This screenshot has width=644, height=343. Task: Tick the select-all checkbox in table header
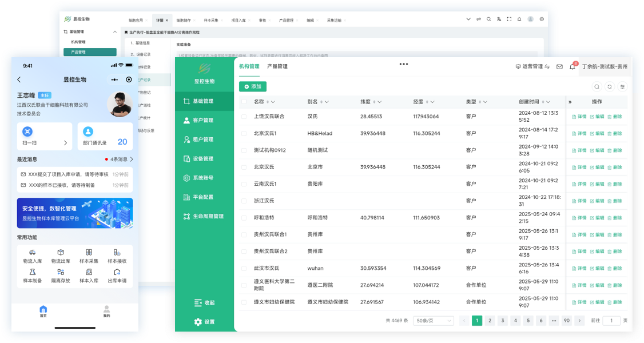click(244, 102)
